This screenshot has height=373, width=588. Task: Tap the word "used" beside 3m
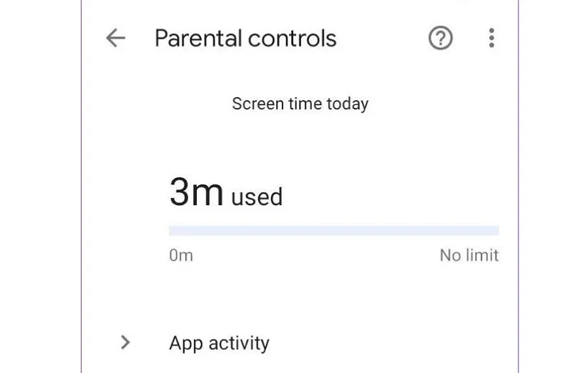pyautogui.click(x=257, y=197)
